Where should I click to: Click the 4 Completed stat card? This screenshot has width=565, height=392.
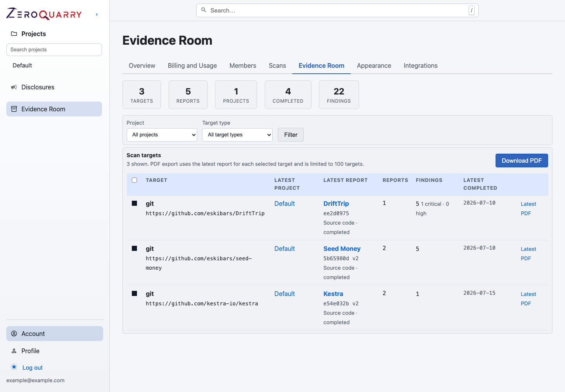(x=288, y=95)
